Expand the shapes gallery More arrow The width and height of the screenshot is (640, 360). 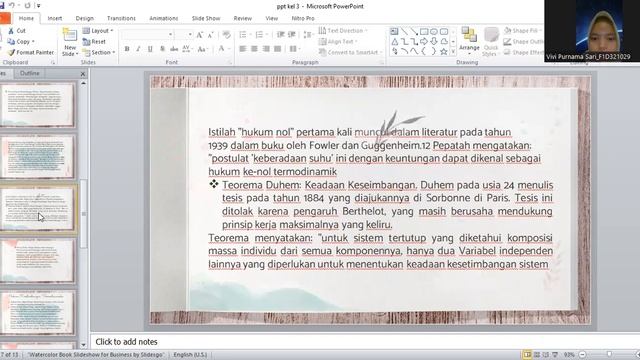[x=453, y=52]
